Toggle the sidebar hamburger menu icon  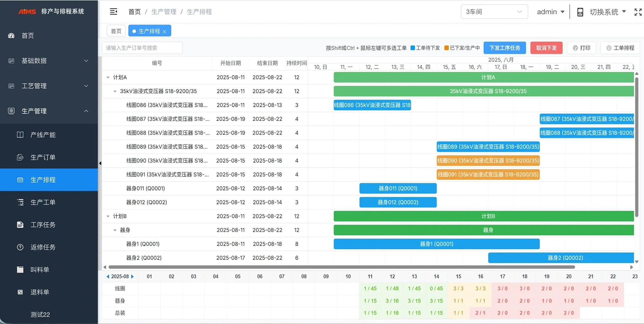[113, 12]
